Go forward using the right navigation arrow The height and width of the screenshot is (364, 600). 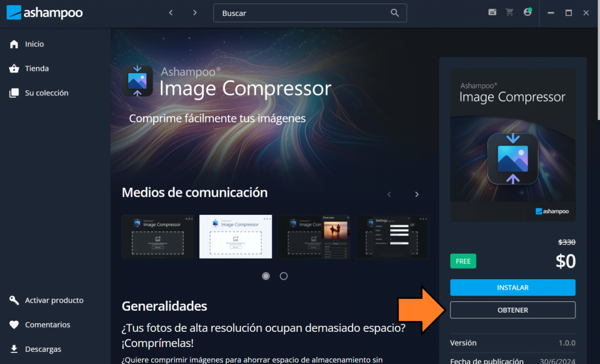click(195, 13)
